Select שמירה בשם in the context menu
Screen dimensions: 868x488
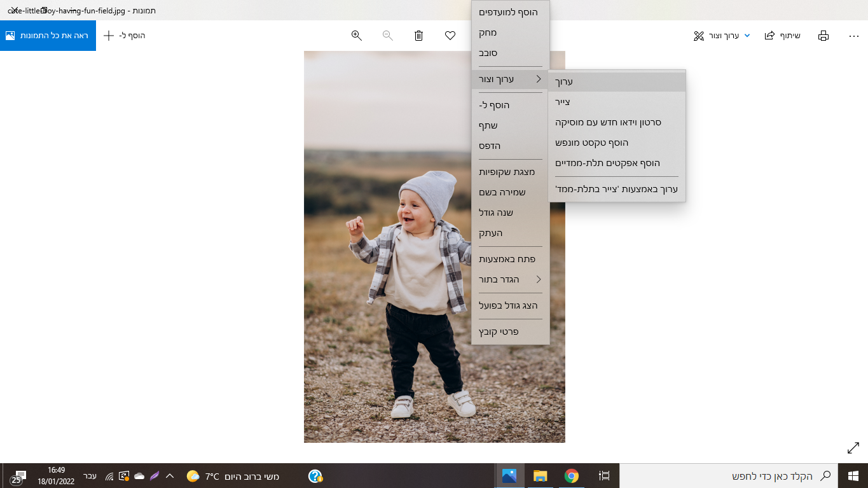(x=511, y=193)
